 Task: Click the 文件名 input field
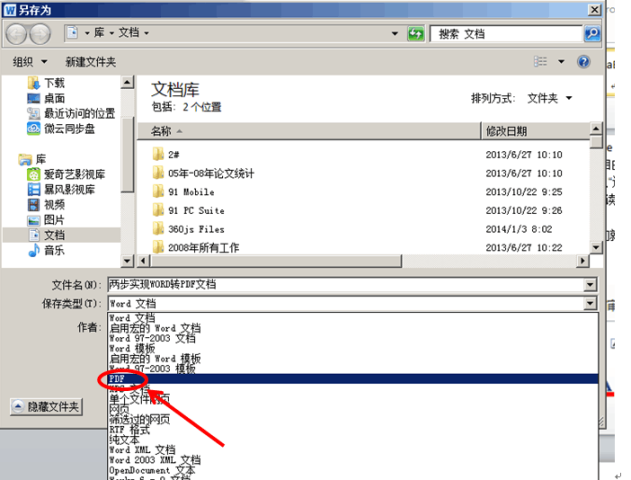pos(345,284)
